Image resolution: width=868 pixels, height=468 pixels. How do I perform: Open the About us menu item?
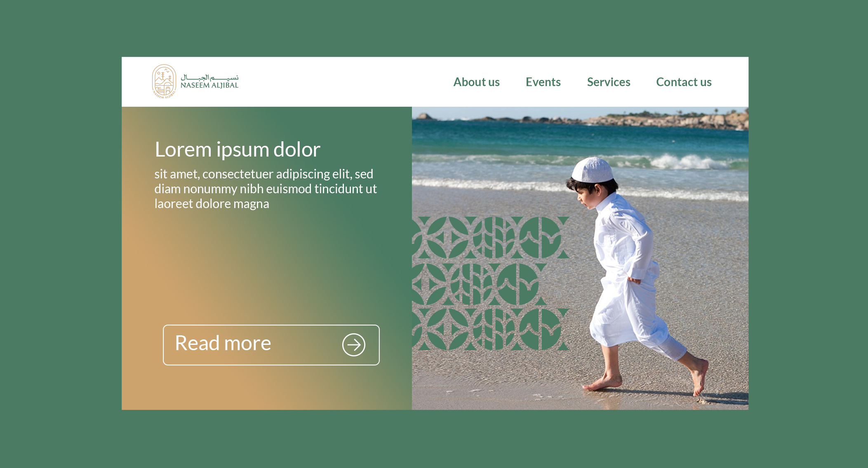pos(476,82)
